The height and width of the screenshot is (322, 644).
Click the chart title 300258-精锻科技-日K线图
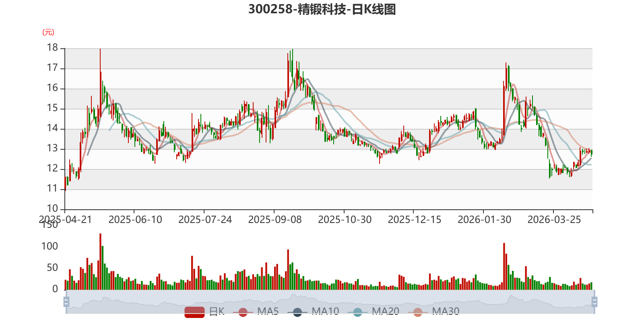(x=322, y=9)
